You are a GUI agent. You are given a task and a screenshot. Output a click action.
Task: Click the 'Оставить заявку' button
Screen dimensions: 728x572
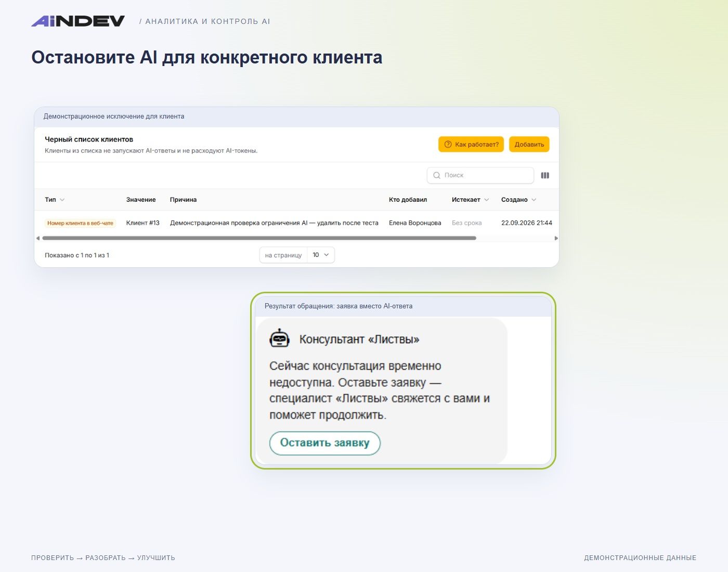pyautogui.click(x=325, y=443)
